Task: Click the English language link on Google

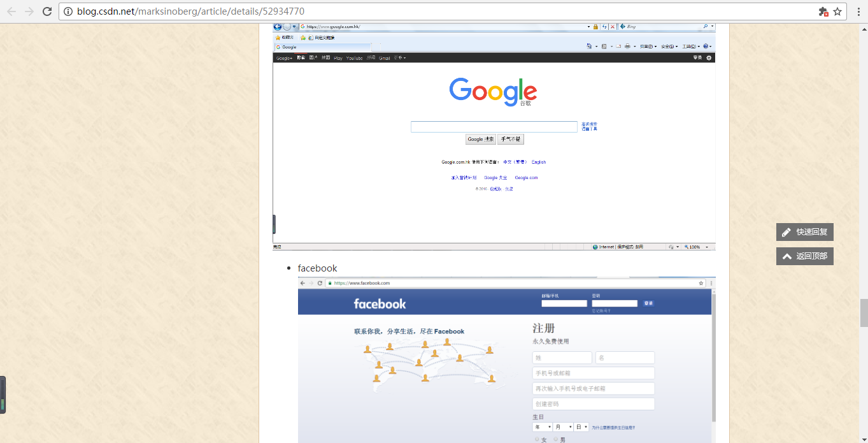Action: [539, 162]
